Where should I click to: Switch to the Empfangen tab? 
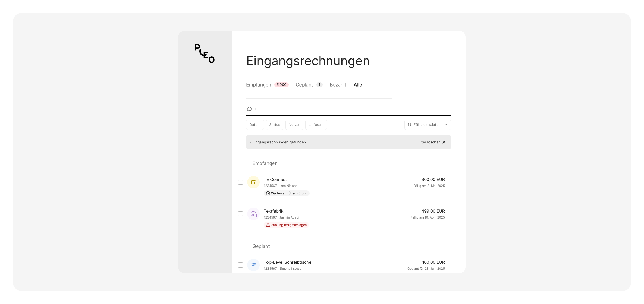pyautogui.click(x=258, y=85)
